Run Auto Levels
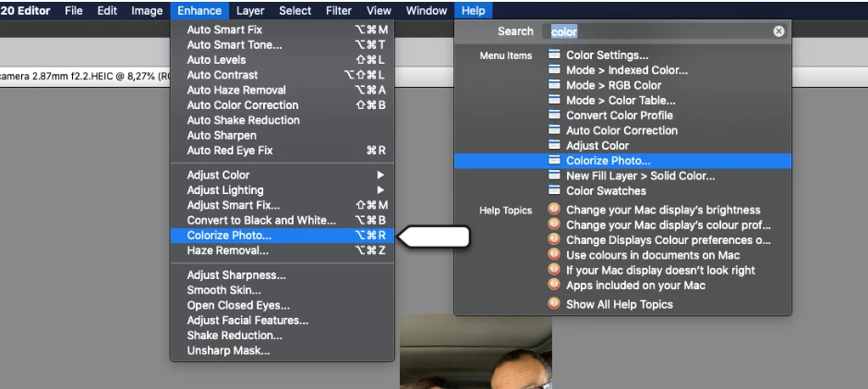This screenshot has height=389, width=868. 283,60
